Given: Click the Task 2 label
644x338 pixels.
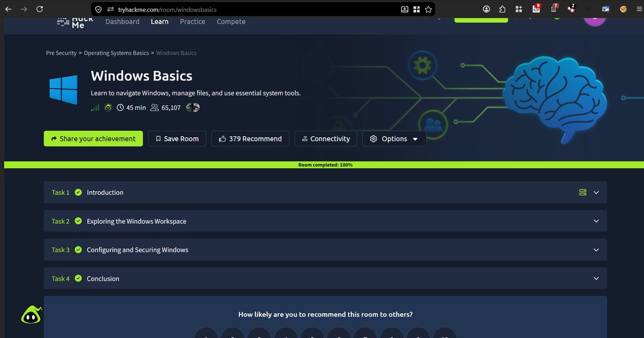Looking at the screenshot, I should pyautogui.click(x=61, y=221).
